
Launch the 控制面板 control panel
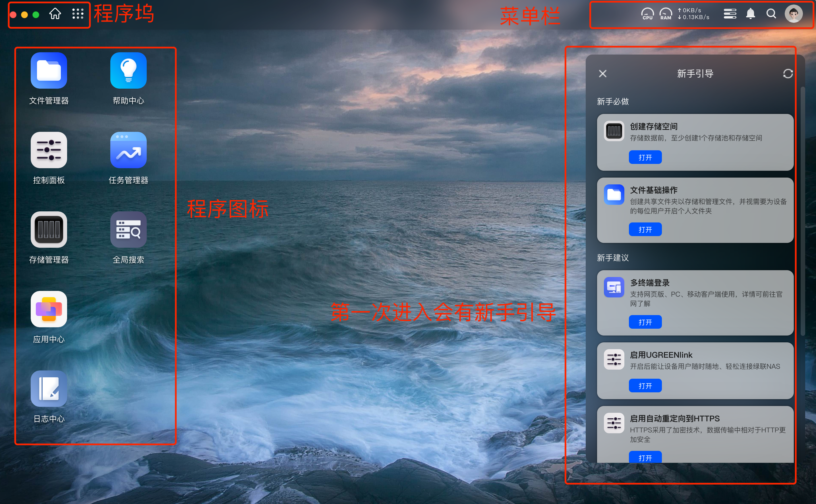(x=49, y=150)
